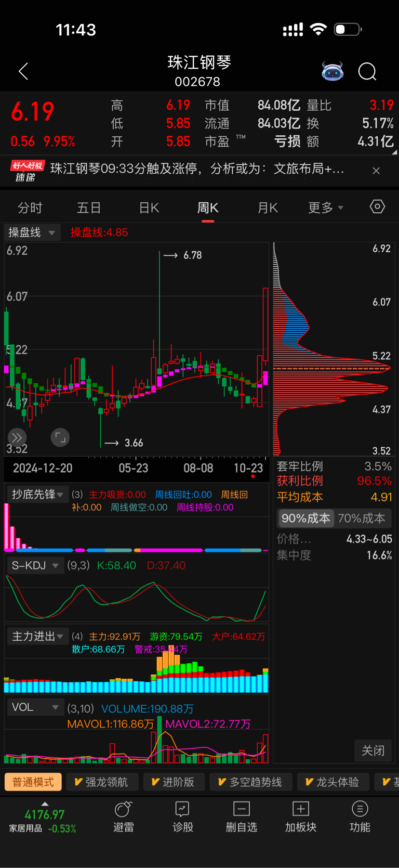Go back with the left arrow

23,71
